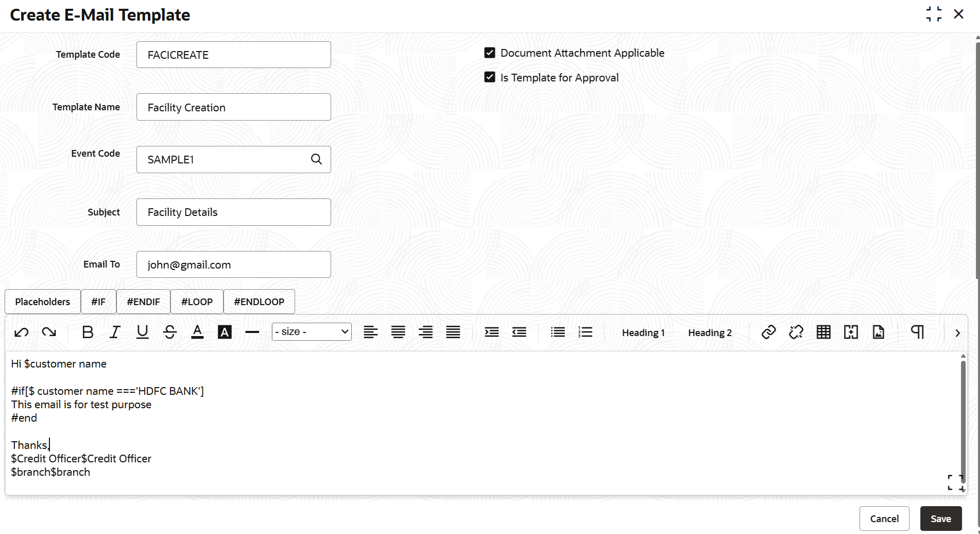
Task: Insert the #ENDIF tag
Action: click(144, 302)
